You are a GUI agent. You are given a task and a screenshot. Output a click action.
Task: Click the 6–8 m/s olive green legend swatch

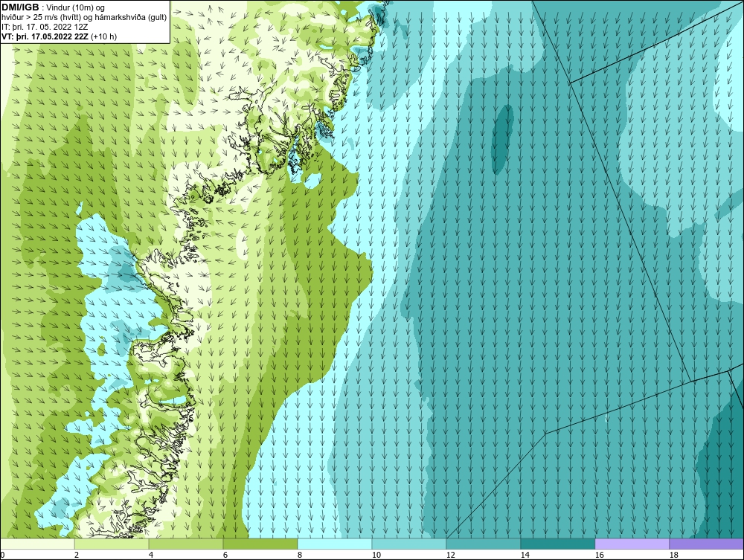[260, 544]
